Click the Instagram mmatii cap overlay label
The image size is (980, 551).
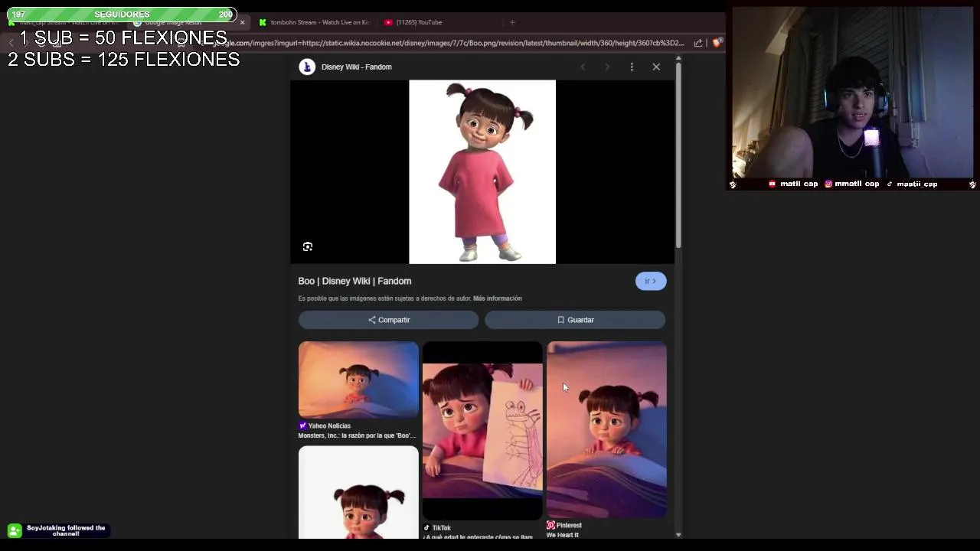point(851,184)
